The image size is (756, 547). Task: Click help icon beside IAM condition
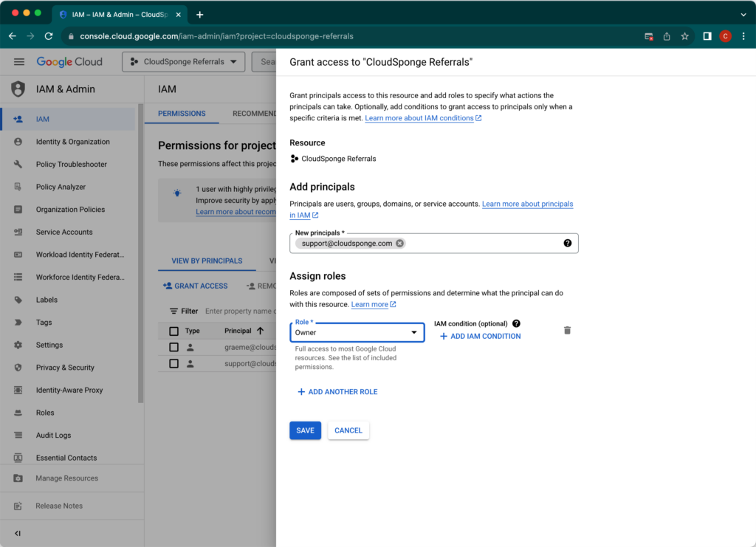[516, 323]
